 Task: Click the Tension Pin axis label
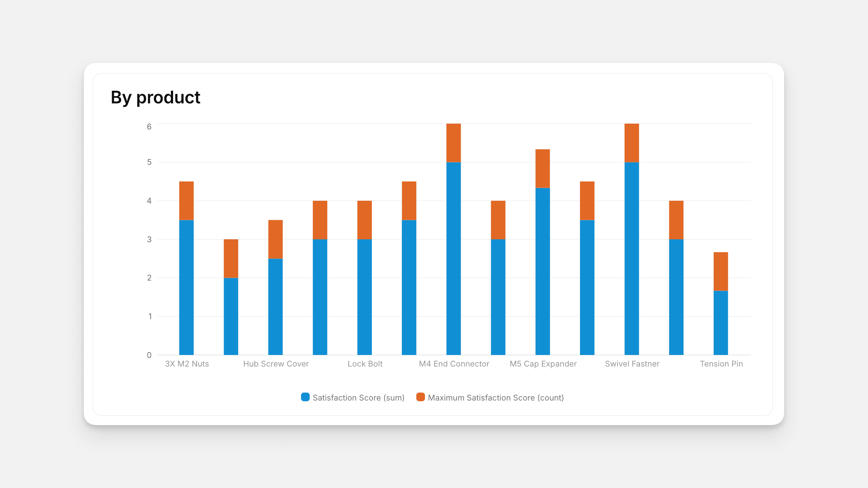coord(721,364)
